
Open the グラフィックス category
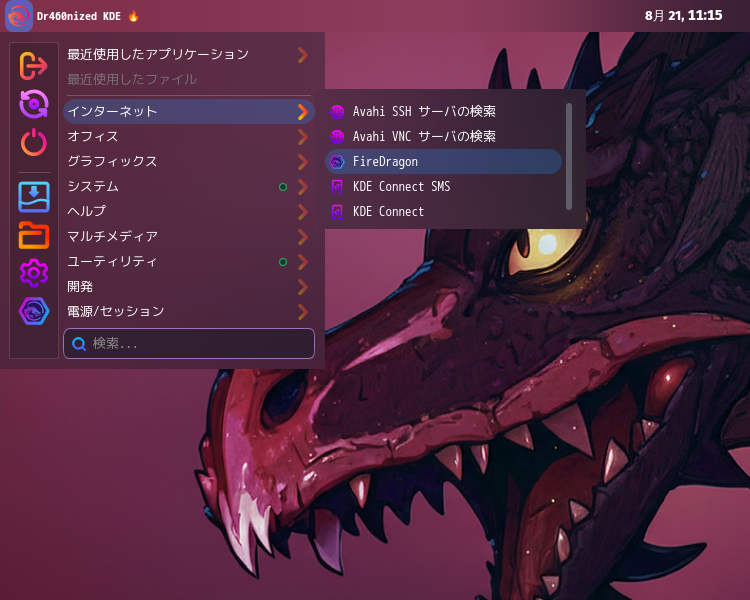pyautogui.click(x=188, y=162)
